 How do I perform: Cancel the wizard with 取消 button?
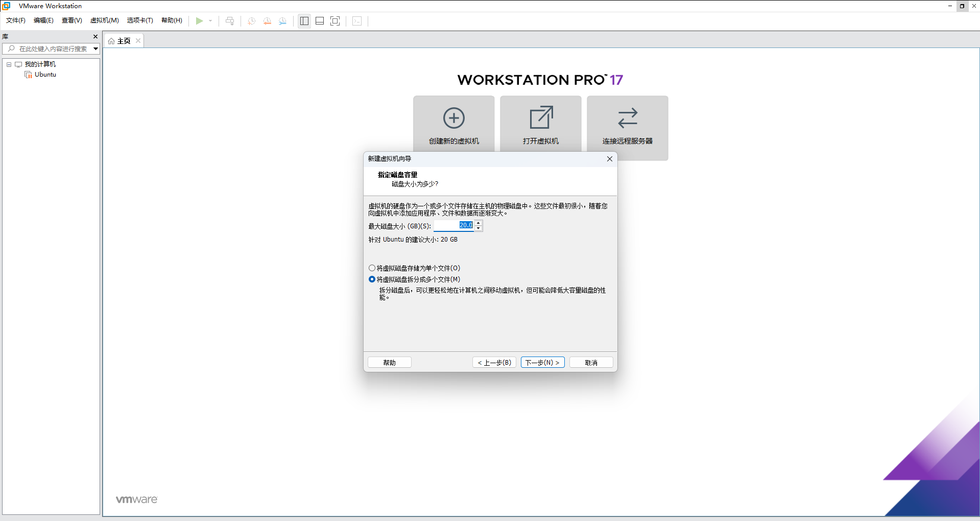(x=591, y=363)
